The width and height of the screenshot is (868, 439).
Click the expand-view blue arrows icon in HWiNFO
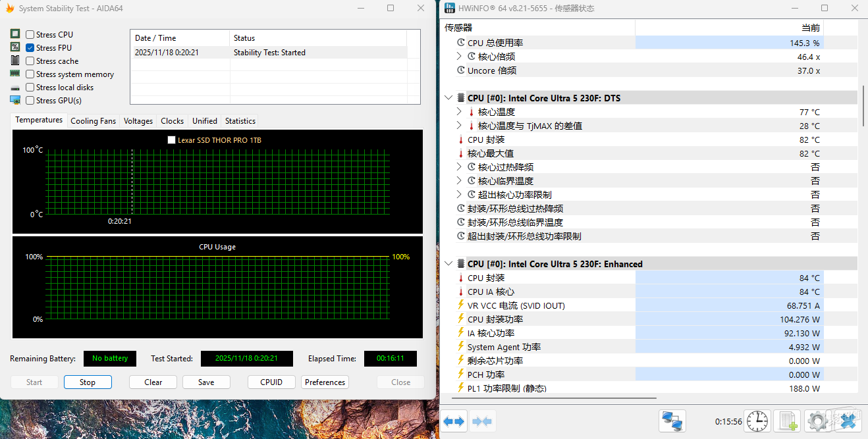tap(454, 421)
